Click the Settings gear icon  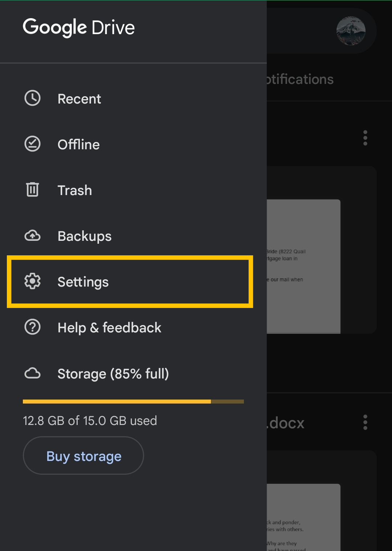click(33, 281)
